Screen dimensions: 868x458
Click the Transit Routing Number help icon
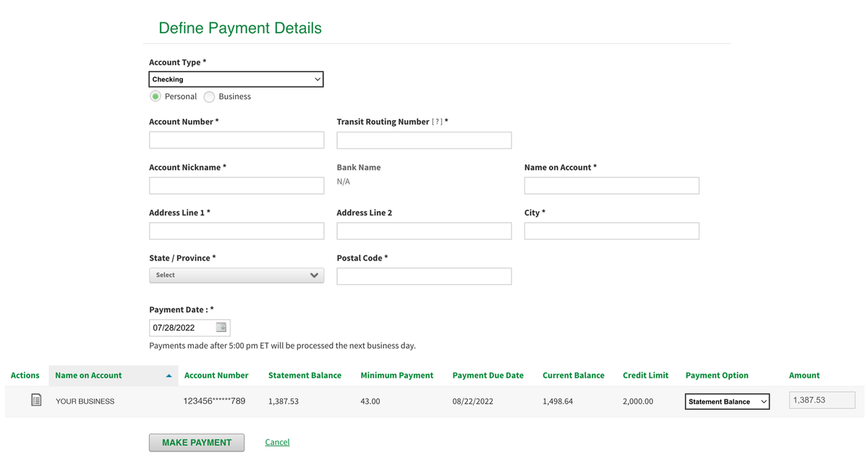(x=437, y=122)
